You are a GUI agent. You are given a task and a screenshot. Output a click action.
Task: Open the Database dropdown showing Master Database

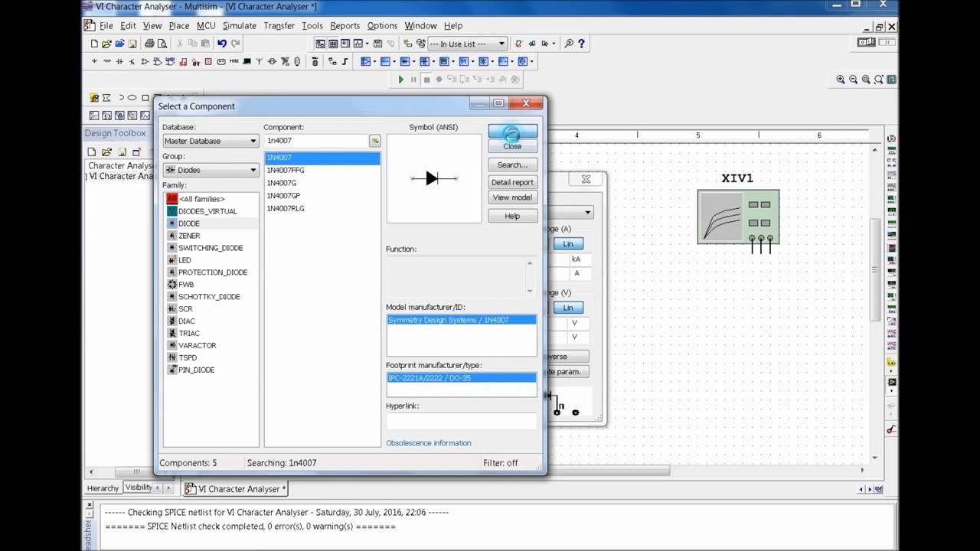pos(211,141)
